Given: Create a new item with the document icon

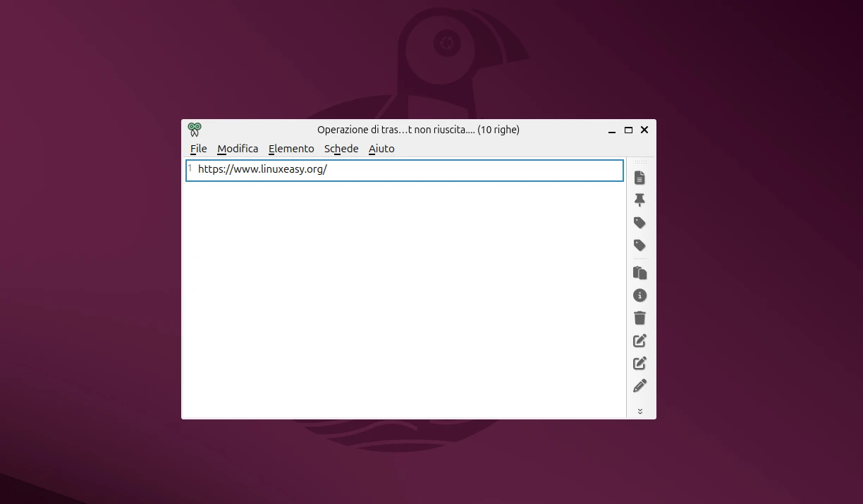Looking at the screenshot, I should [639, 178].
